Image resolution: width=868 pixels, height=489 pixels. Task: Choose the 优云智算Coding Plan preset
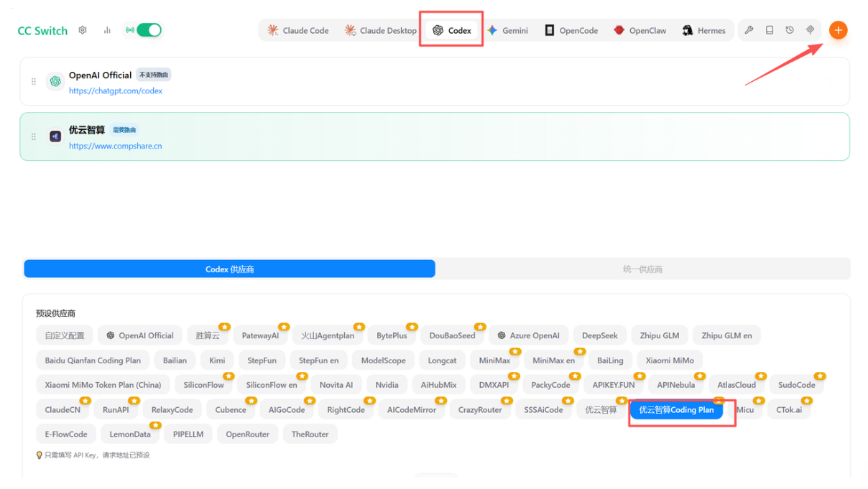676,410
